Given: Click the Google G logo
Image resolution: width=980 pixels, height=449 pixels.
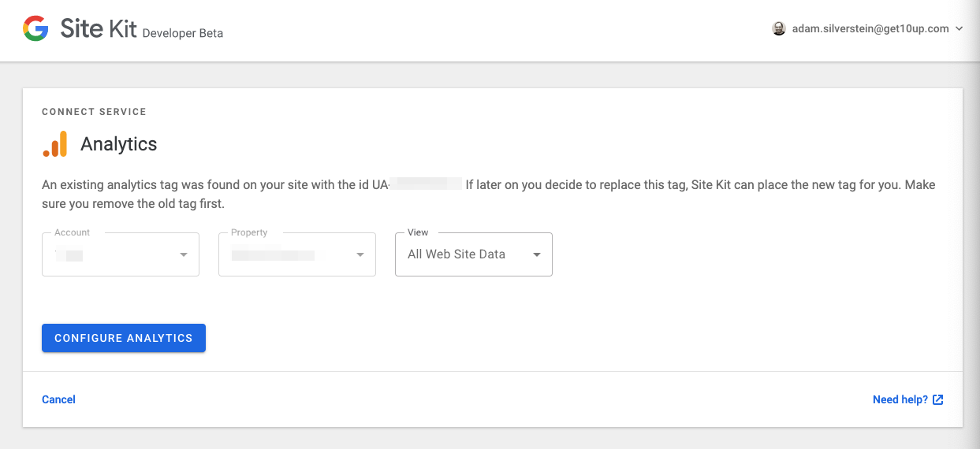Looking at the screenshot, I should click(35, 29).
